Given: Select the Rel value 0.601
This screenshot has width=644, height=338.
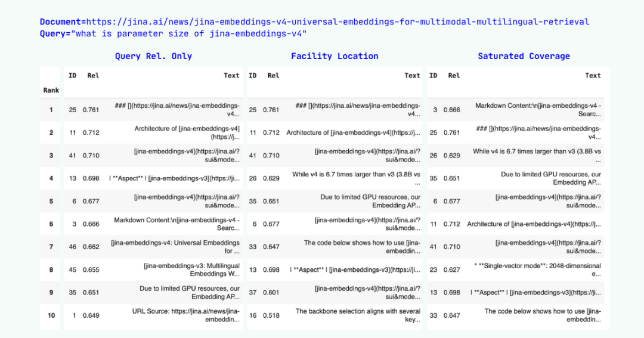Looking at the screenshot, I should 271,293.
